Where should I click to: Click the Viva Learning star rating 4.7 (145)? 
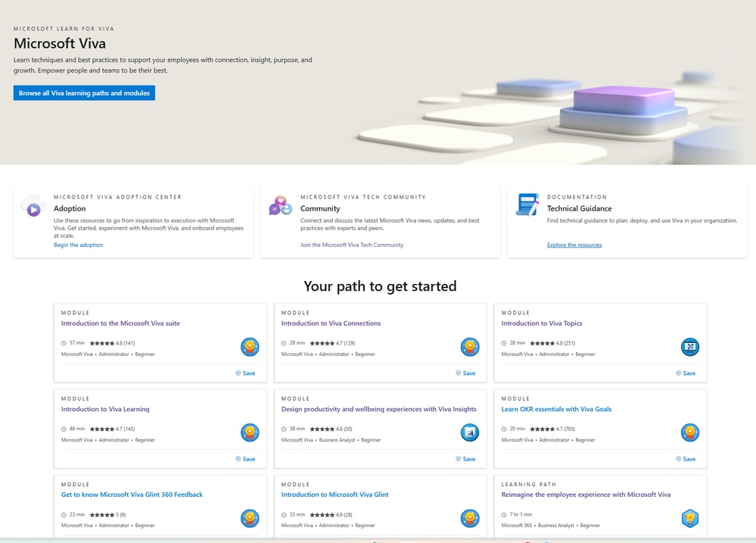point(112,429)
